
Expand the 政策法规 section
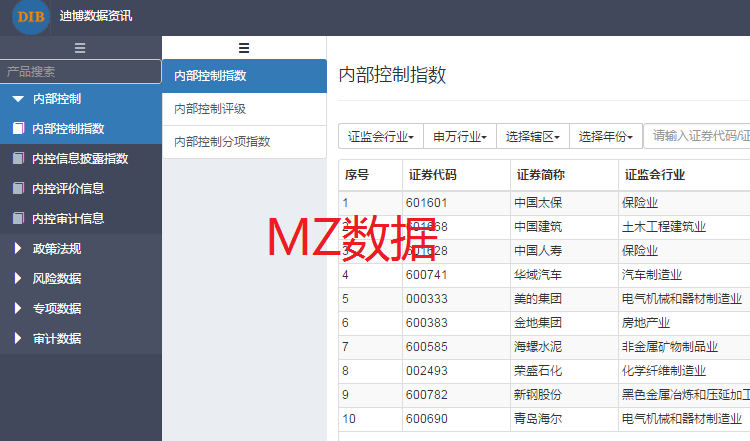click(18, 248)
